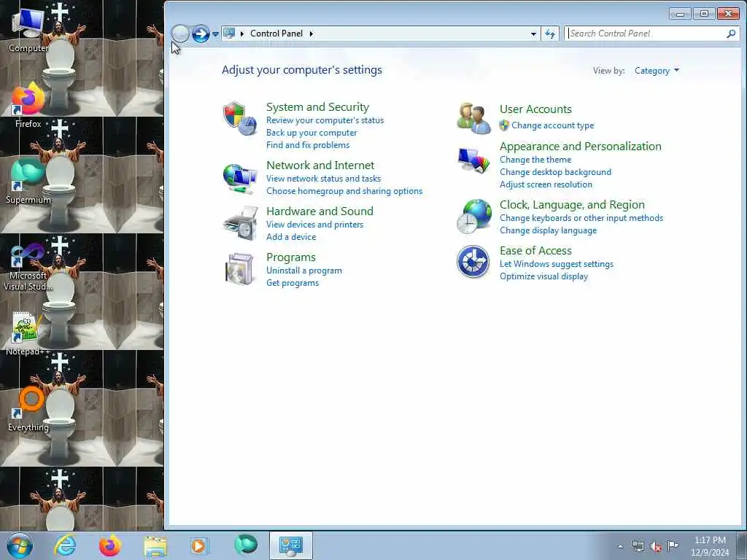Click Change desktop background
Viewport: 747px width, 560px height.
[555, 172]
